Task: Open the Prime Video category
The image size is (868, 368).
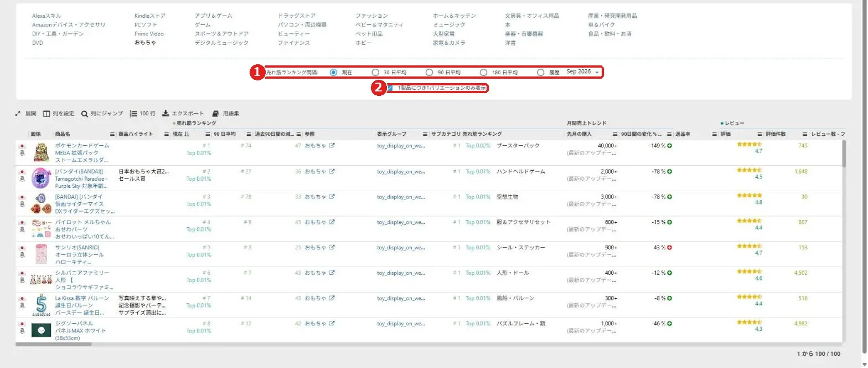Action: [149, 34]
